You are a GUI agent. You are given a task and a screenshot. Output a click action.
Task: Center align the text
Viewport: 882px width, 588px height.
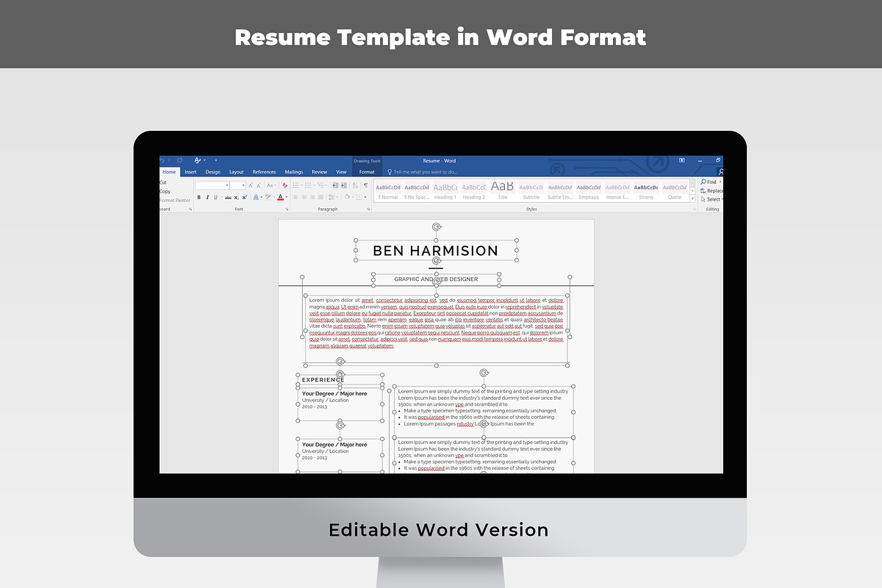[304, 197]
